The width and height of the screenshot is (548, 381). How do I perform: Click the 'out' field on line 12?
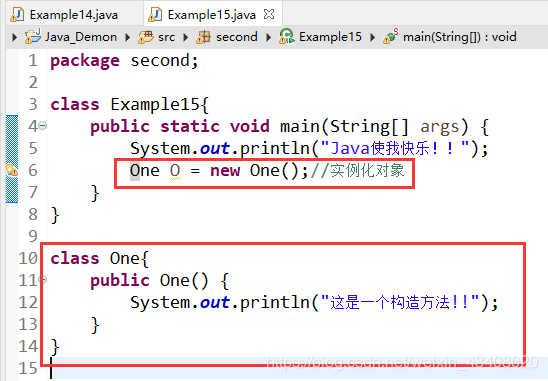coord(215,303)
